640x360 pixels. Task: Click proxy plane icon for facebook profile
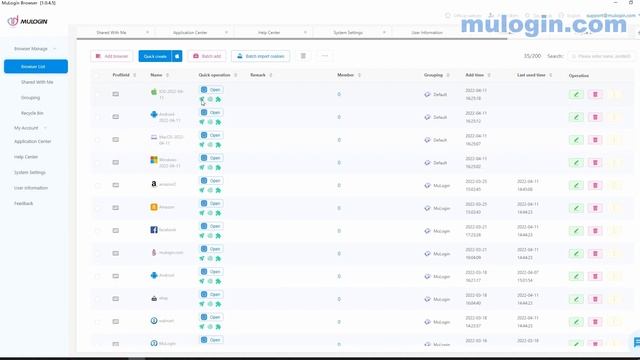point(202,236)
